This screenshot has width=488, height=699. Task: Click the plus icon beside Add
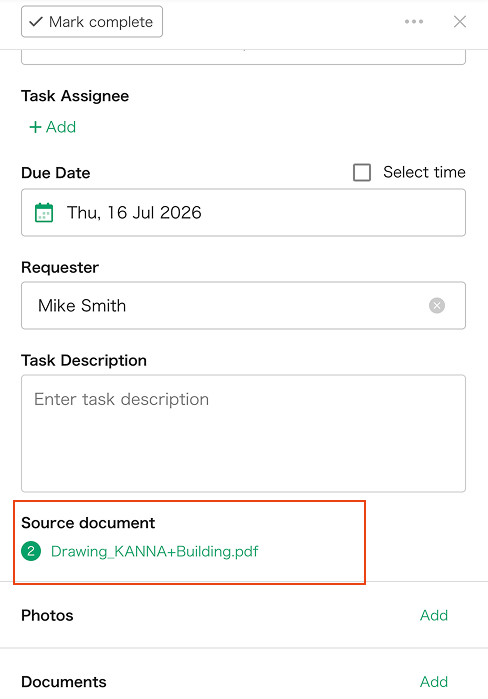(35, 127)
